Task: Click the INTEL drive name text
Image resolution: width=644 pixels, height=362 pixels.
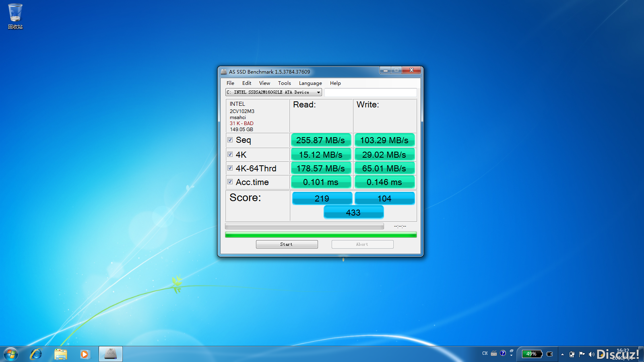Action: coord(237,104)
